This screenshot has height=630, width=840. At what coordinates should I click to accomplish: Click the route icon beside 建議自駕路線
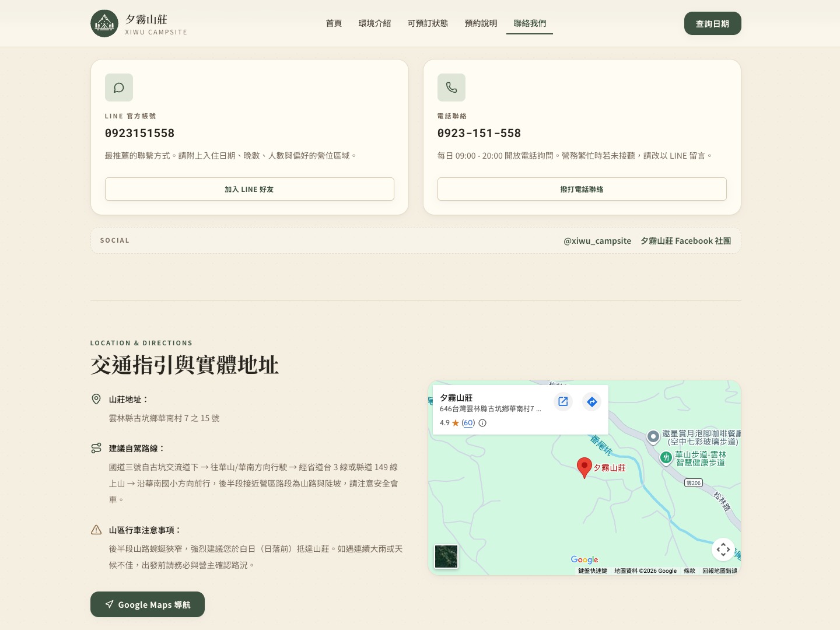[x=96, y=448]
